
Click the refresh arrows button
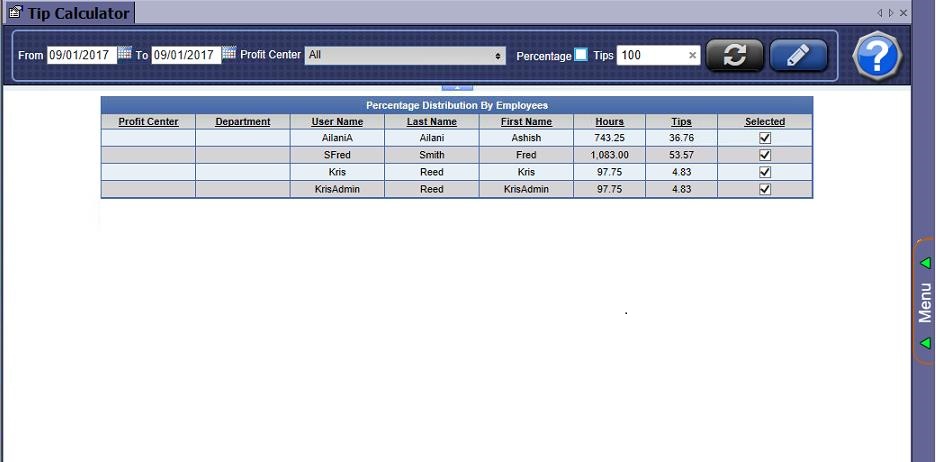click(735, 56)
